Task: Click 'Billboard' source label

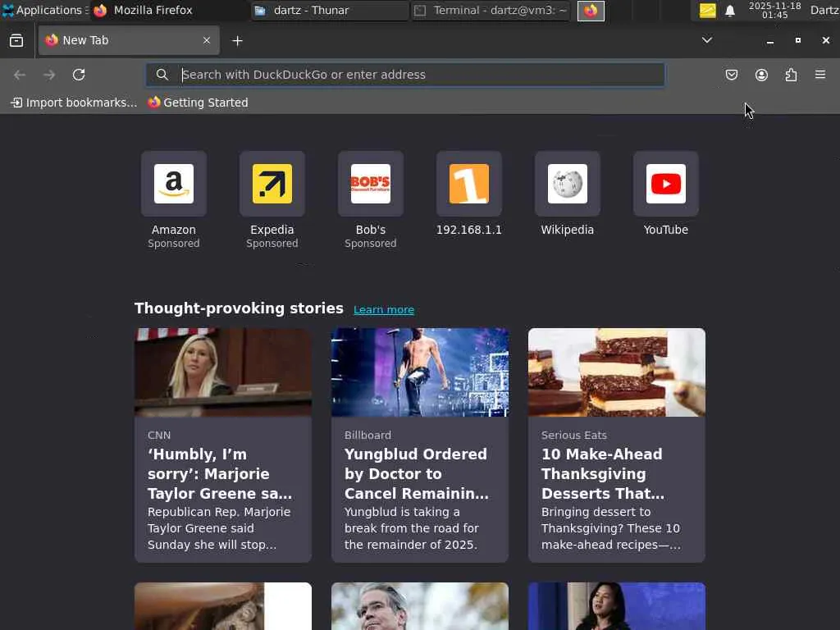Action: 367,435
